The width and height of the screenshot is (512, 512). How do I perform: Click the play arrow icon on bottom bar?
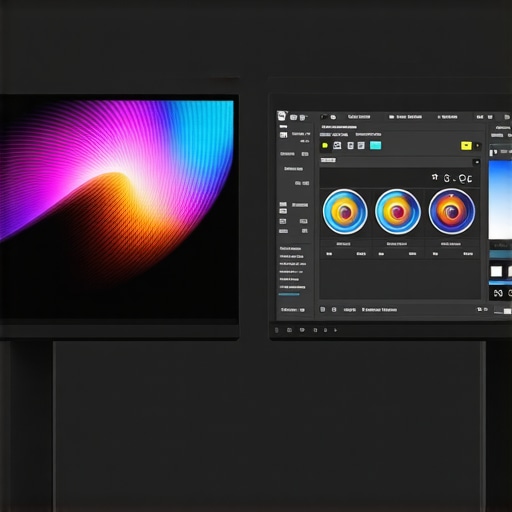point(336,330)
